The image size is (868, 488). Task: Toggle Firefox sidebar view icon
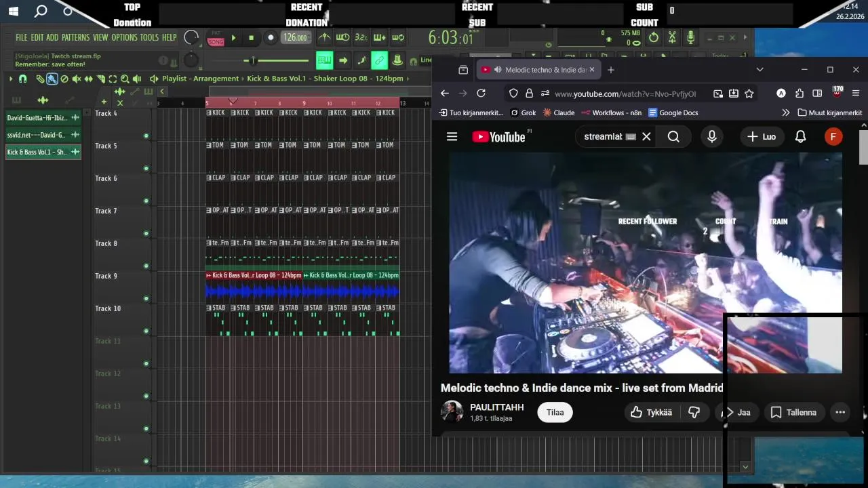coord(817,94)
